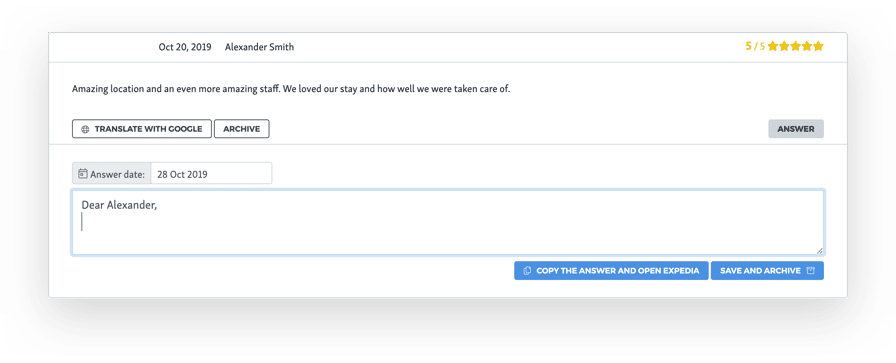The image size is (896, 363).
Task: Focus the reply text area starting Dear Alexander
Action: (447, 222)
